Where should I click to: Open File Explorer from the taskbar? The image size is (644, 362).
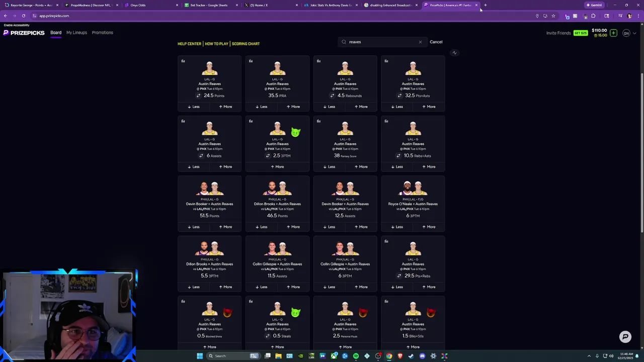278,356
